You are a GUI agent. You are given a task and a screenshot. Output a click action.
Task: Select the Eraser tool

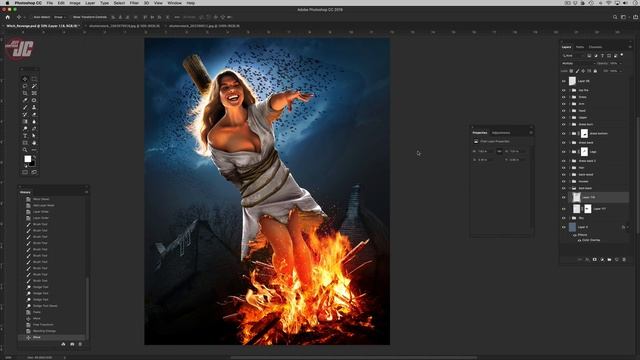click(34, 114)
